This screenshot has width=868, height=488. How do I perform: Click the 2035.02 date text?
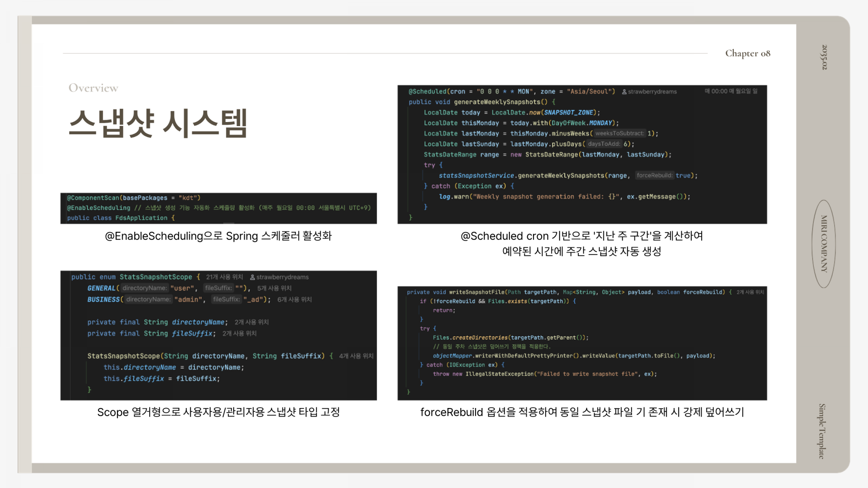pyautogui.click(x=824, y=57)
